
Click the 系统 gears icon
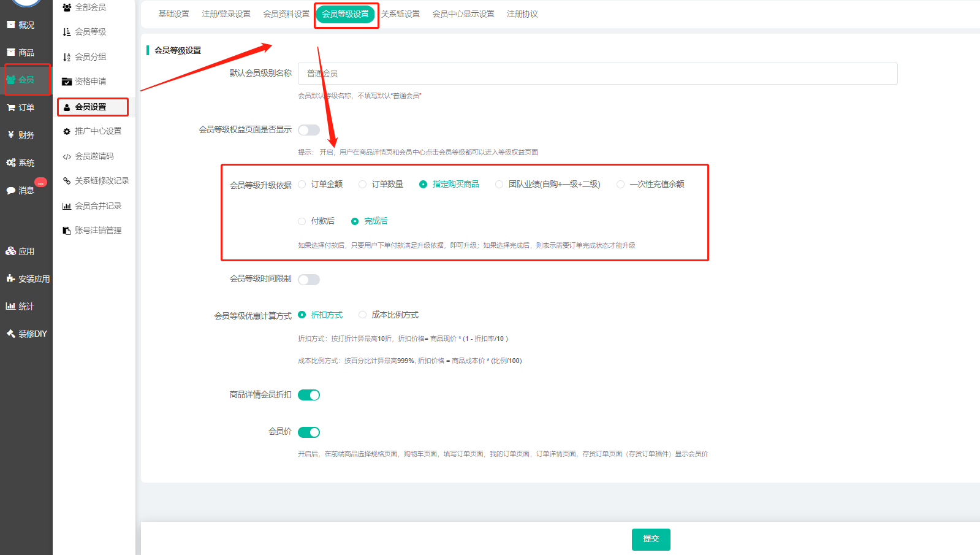tap(10, 163)
